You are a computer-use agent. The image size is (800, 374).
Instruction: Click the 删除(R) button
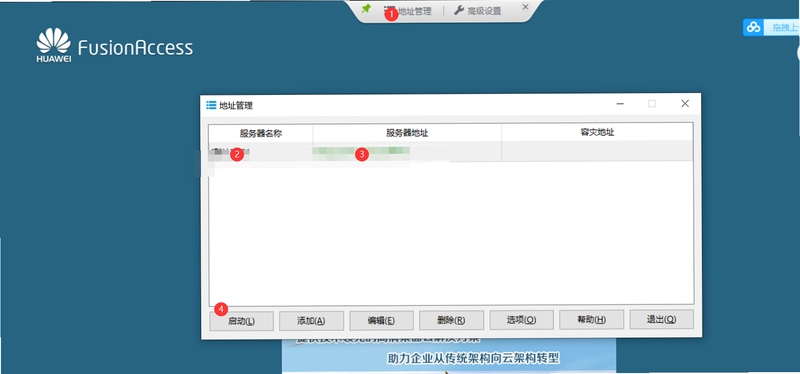click(451, 320)
